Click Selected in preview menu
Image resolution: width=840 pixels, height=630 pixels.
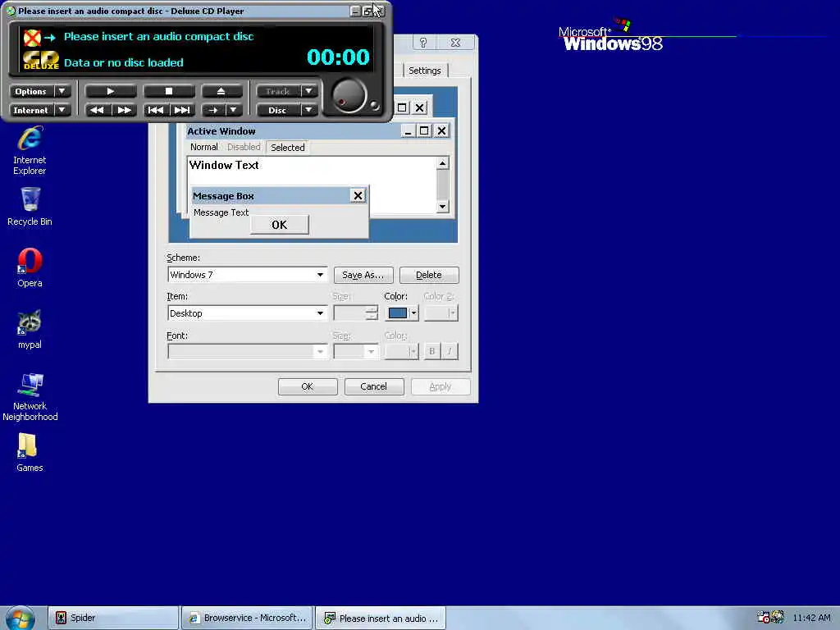287,148
